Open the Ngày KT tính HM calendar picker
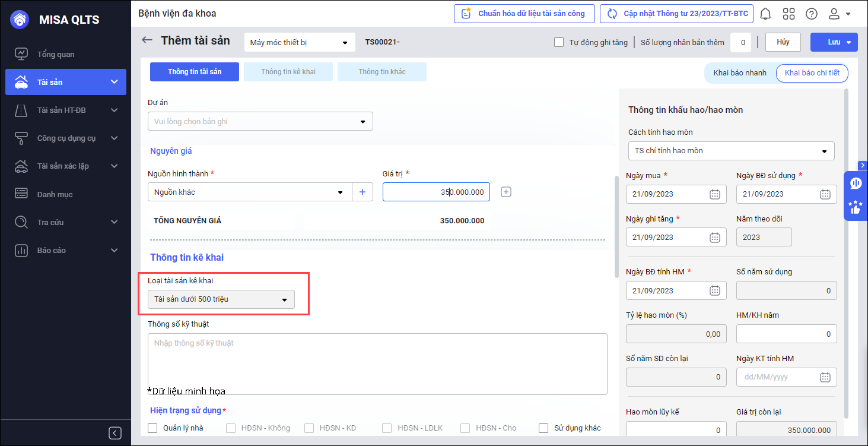The image size is (868, 446). pos(825,377)
